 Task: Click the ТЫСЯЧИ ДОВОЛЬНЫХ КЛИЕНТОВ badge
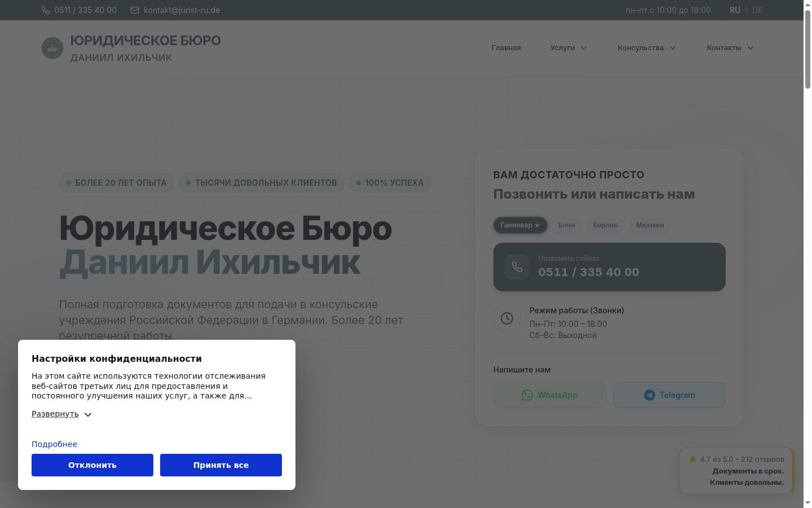(x=262, y=183)
